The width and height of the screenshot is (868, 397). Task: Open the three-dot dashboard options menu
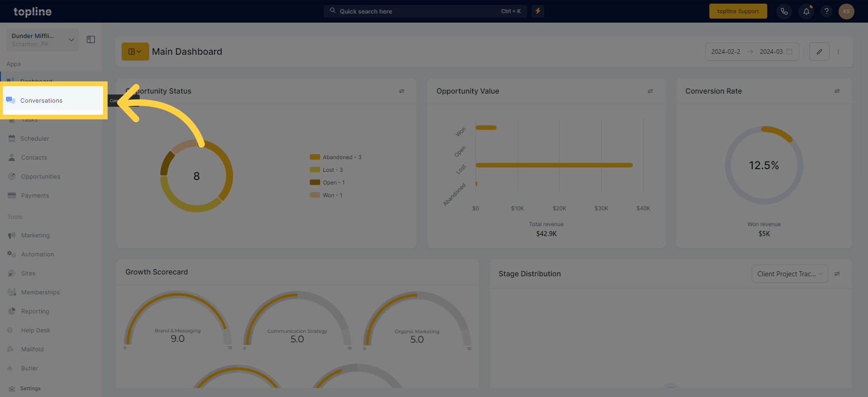pos(838,52)
